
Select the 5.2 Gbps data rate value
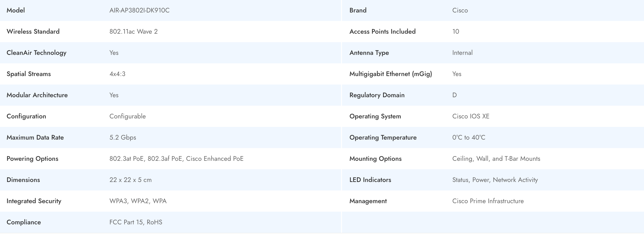click(123, 137)
